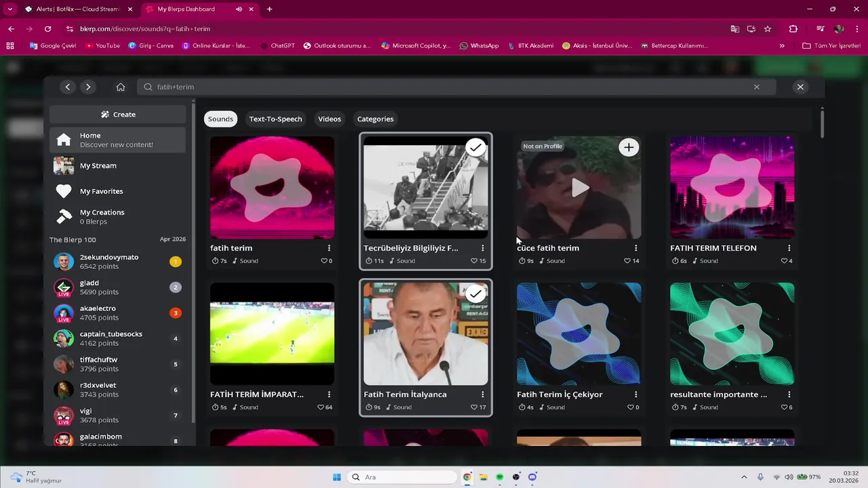Viewport: 868px width, 488px height.
Task: Close the Blerp discover overlay
Action: point(800,87)
